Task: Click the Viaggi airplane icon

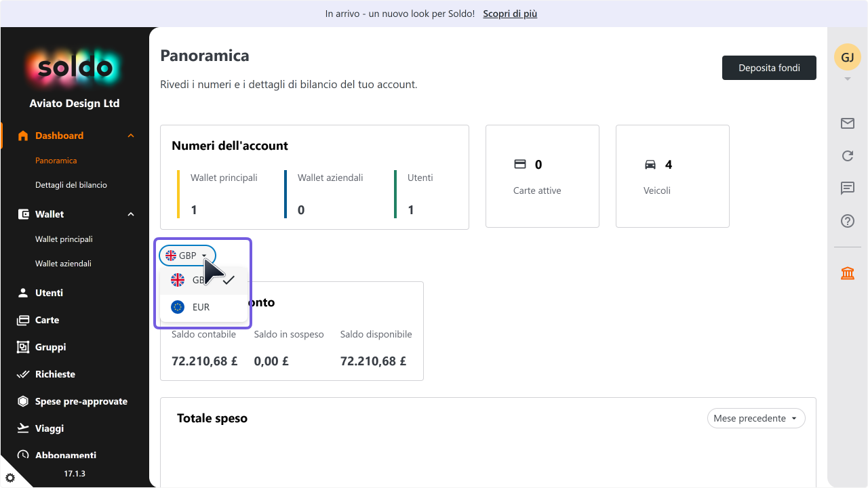Action: coord(23,428)
